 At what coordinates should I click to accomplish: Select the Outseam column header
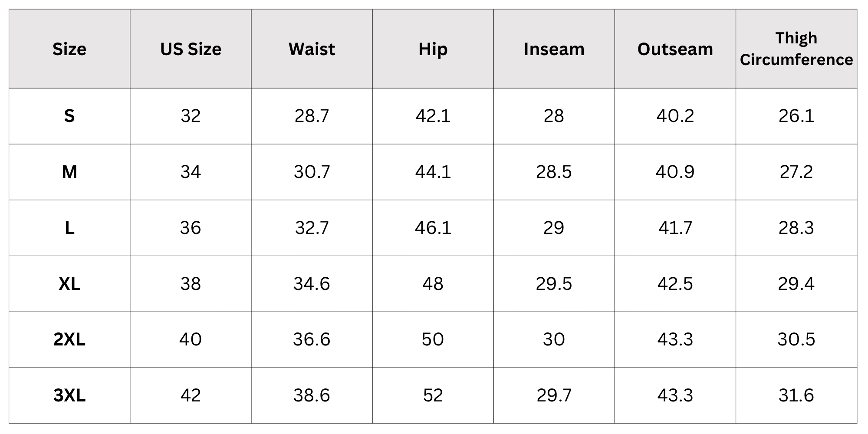[x=675, y=49]
